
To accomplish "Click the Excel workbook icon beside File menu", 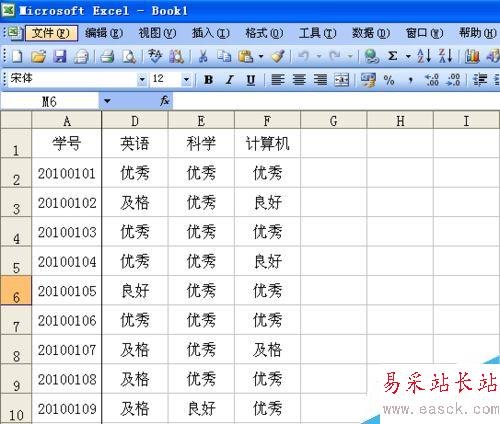I will 14,33.
